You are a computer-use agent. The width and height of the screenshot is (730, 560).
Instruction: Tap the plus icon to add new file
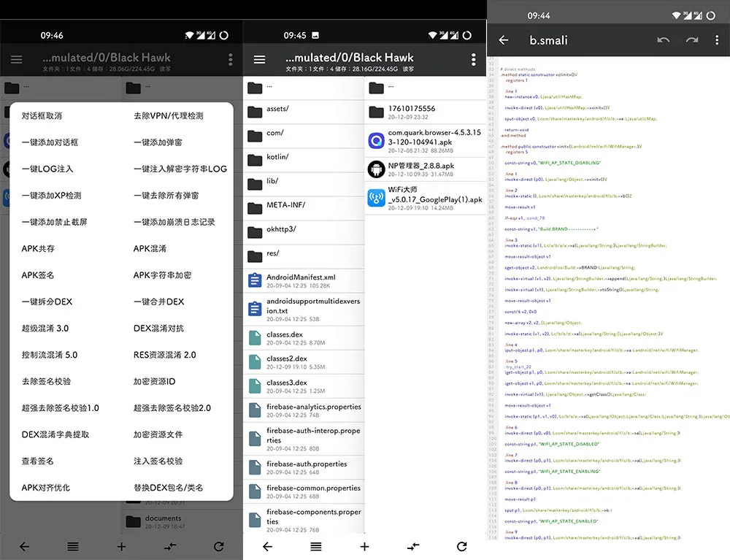(365, 546)
